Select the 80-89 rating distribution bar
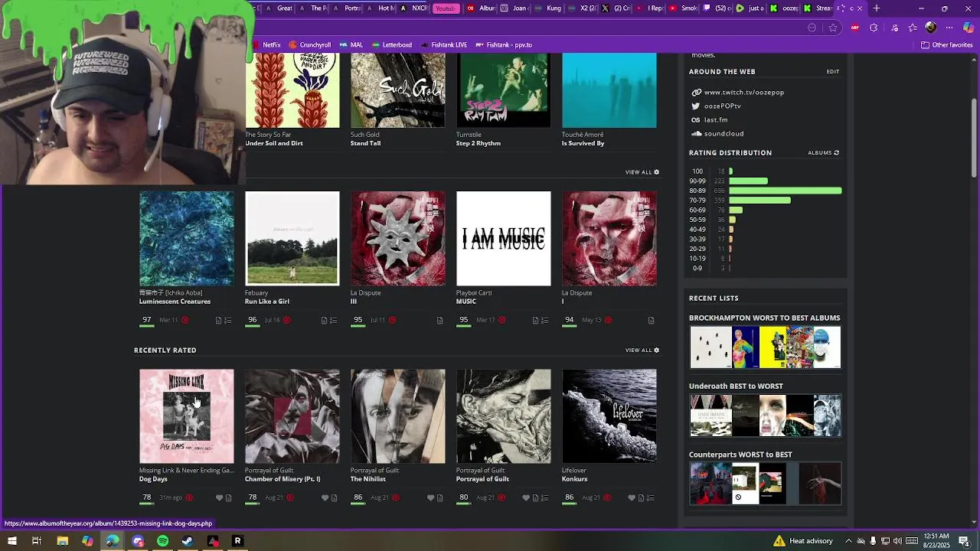Viewport: 980px width, 551px height. pos(785,191)
